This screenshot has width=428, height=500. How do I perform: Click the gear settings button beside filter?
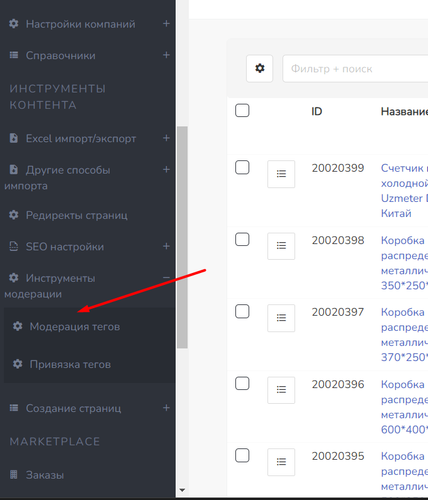[x=259, y=68]
